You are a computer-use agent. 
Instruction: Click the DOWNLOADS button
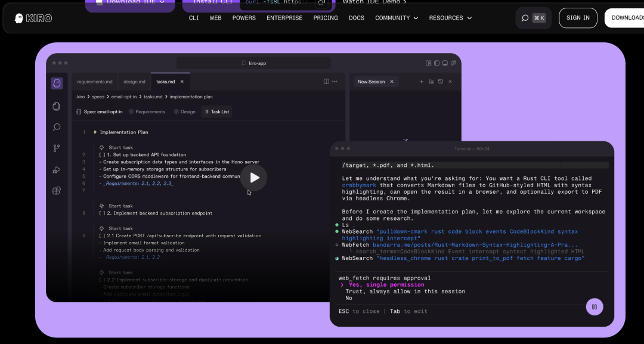[624, 18]
